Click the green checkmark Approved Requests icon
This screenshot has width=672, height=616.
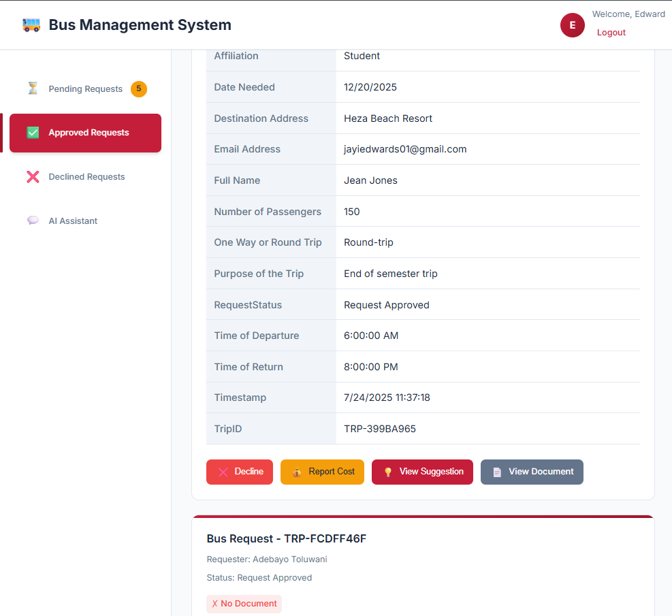pyautogui.click(x=33, y=133)
